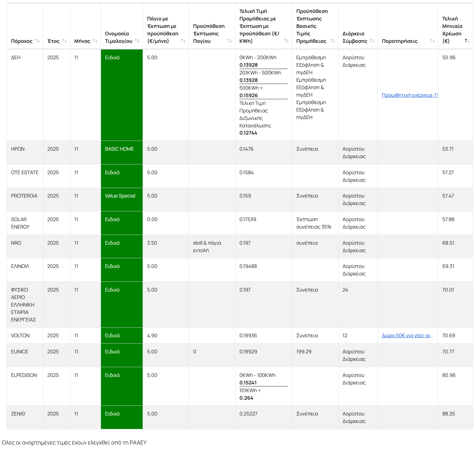This screenshot has width=476, height=456.
Task: Click the green Value Special tariff cell
Action: point(122,199)
